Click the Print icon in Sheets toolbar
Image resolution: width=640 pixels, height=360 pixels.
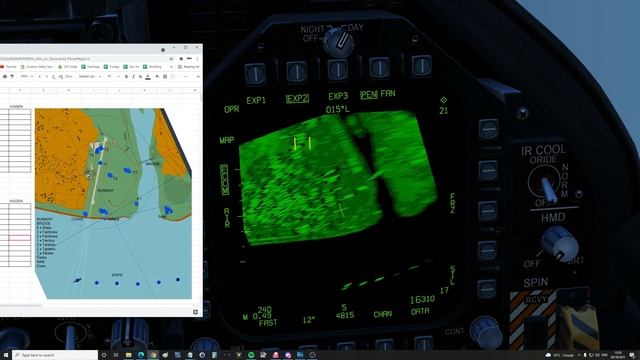[x=5, y=76]
